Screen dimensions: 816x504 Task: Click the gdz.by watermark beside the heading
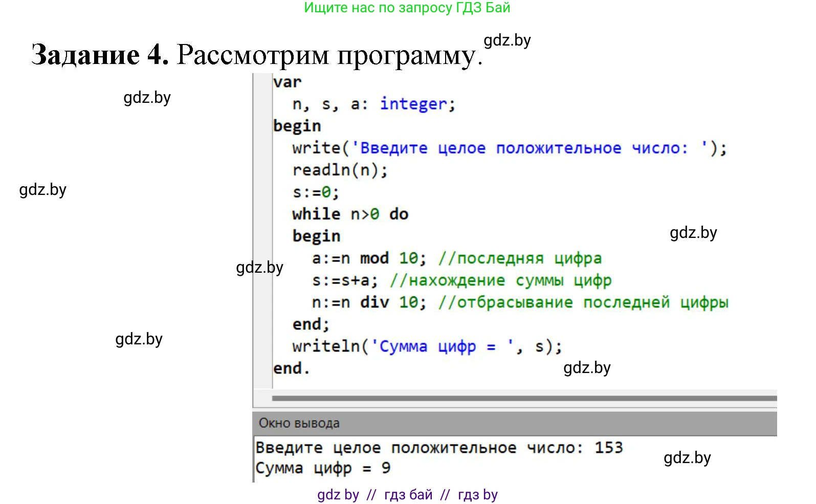[x=507, y=40]
